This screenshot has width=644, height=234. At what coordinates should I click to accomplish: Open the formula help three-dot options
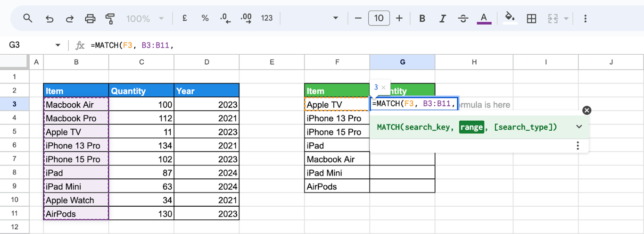pos(578,146)
